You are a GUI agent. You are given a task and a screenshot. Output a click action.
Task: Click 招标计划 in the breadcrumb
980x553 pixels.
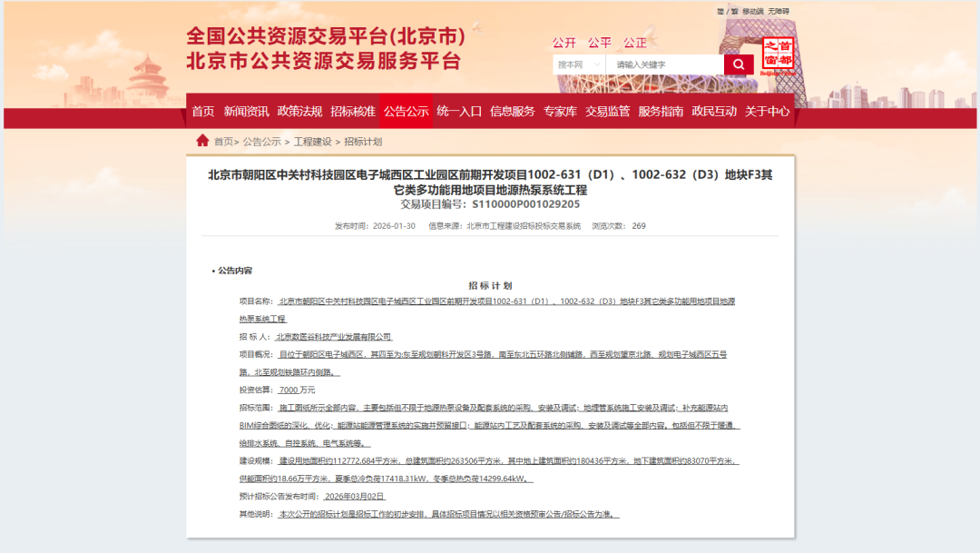[363, 142]
